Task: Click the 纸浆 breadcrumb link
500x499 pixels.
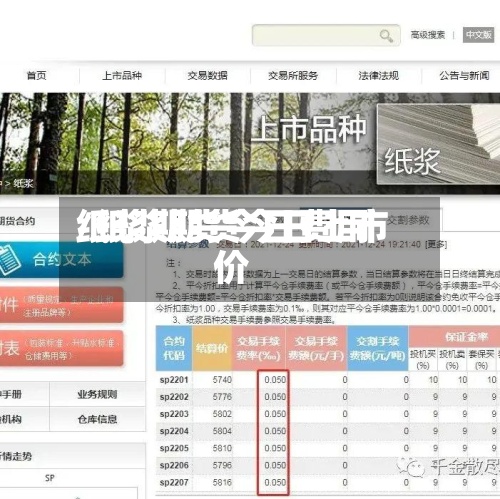Action: [x=23, y=183]
